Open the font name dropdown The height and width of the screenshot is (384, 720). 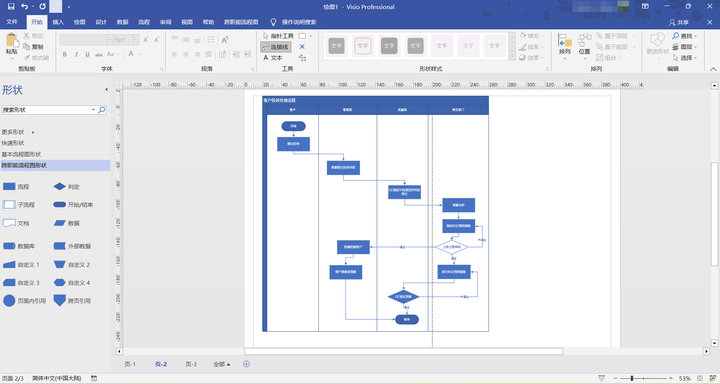[109, 40]
